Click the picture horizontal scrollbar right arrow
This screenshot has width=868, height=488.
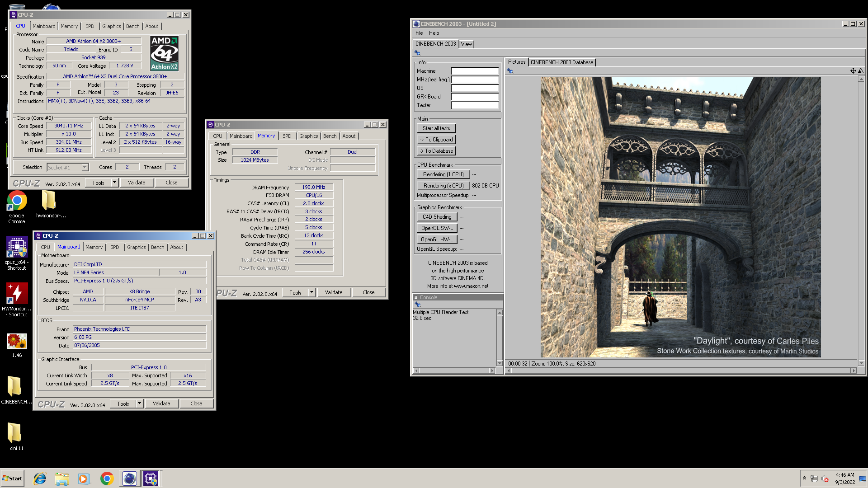[854, 371]
